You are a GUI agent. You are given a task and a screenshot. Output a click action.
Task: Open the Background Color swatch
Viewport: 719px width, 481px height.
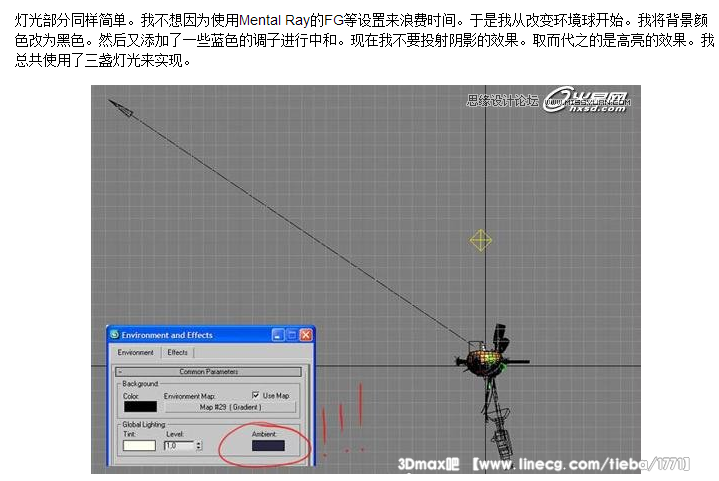pyautogui.click(x=140, y=407)
